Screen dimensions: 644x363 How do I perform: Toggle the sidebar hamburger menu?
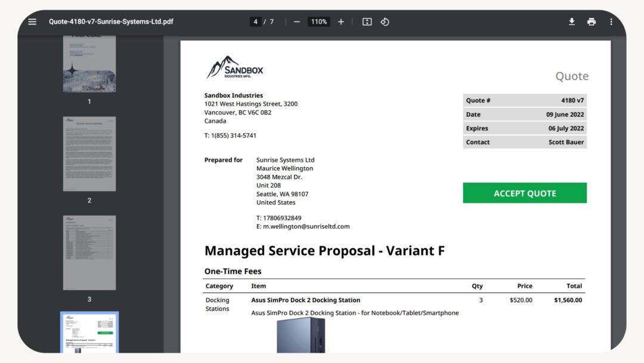point(32,21)
